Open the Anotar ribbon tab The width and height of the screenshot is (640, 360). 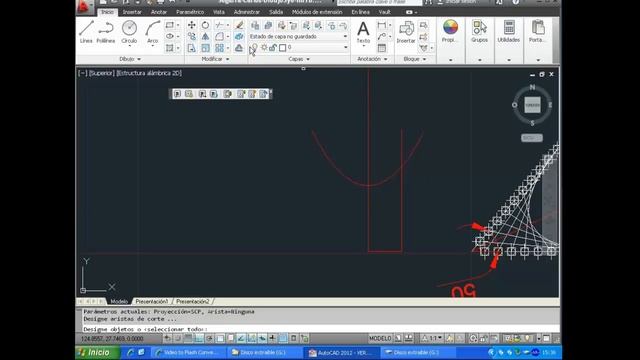158,12
